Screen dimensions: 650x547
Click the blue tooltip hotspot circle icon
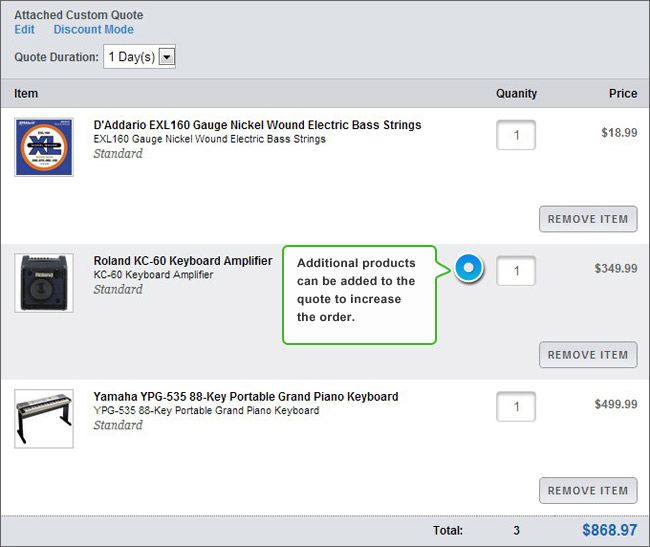(468, 268)
